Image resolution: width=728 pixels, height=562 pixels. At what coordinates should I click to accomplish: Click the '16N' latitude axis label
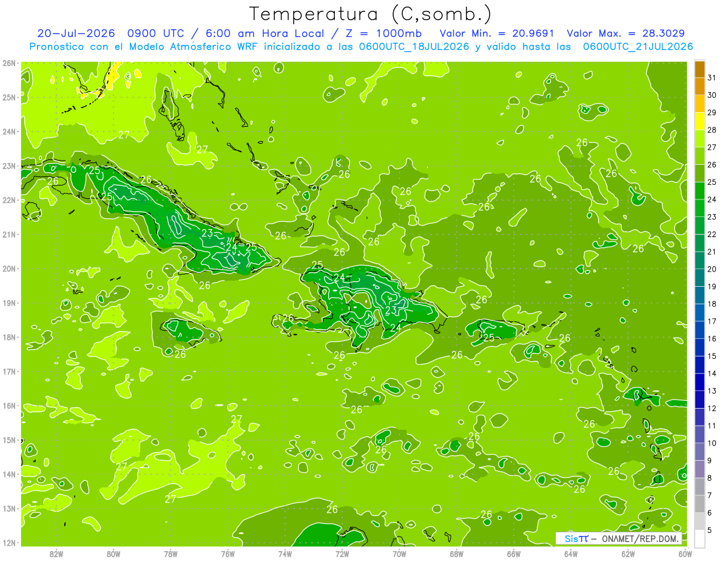[x=8, y=406]
